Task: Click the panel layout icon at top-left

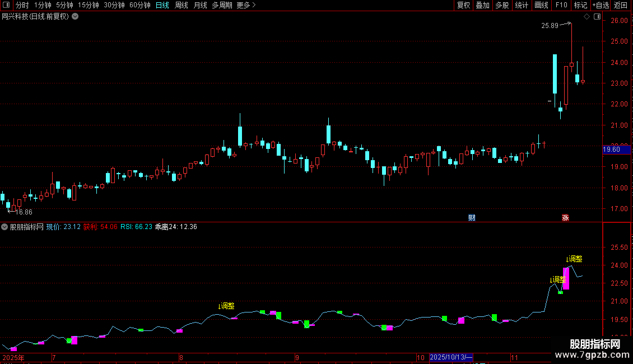Action: point(6,5)
